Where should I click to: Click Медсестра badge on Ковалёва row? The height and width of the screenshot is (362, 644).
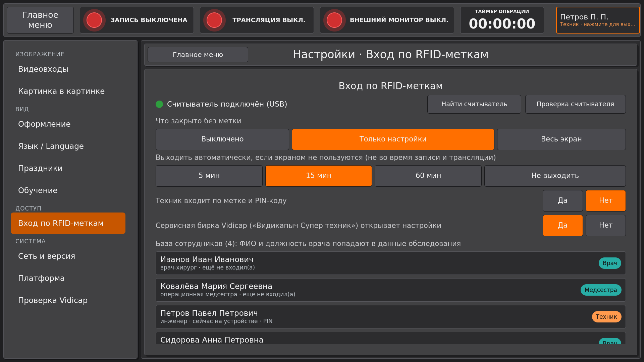point(601,290)
